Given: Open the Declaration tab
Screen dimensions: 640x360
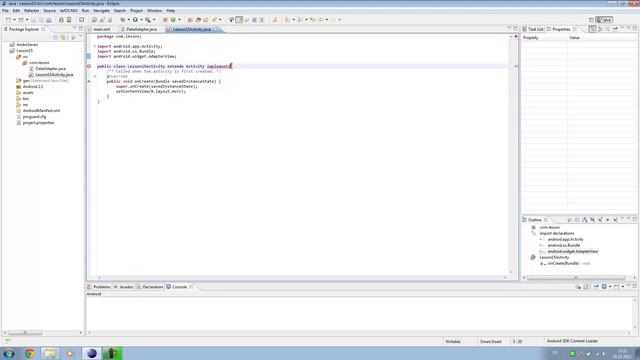Looking at the screenshot, I should 150,287.
